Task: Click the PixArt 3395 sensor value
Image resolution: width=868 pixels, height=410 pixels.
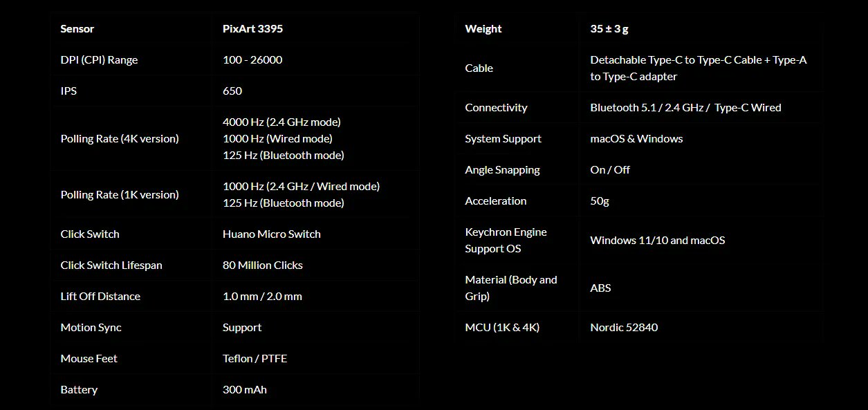Action: pyautogui.click(x=252, y=29)
